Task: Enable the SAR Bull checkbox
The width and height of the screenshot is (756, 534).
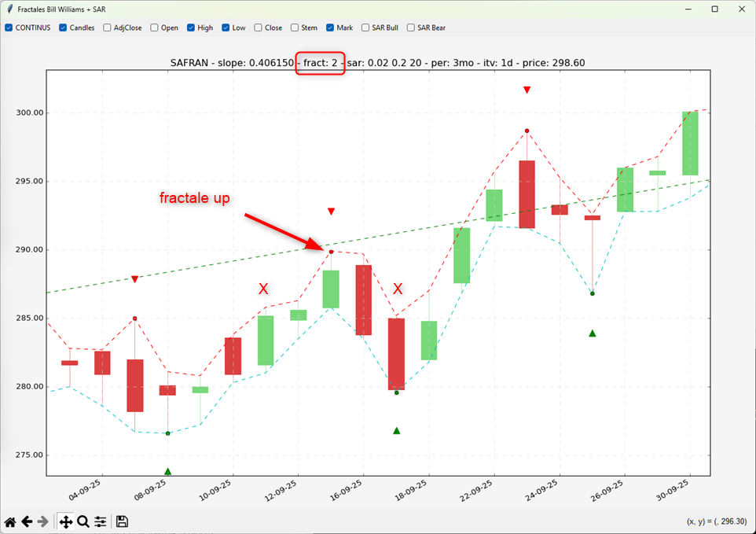Action: click(366, 28)
